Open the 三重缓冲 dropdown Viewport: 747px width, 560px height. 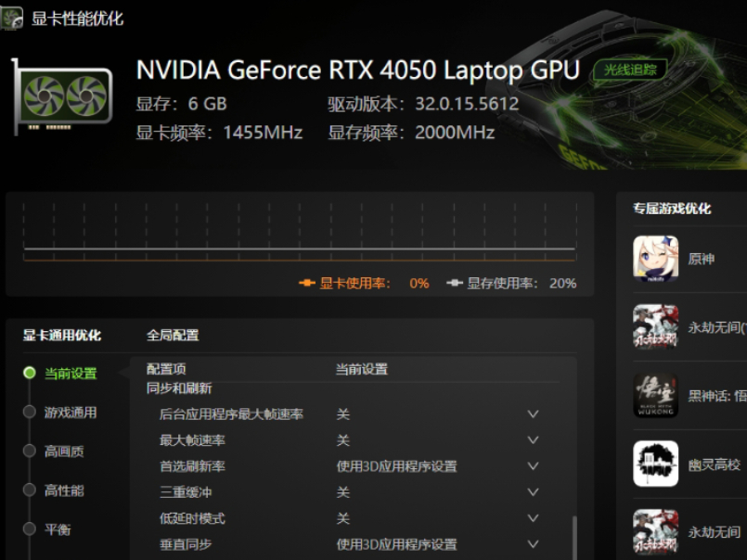(x=533, y=492)
